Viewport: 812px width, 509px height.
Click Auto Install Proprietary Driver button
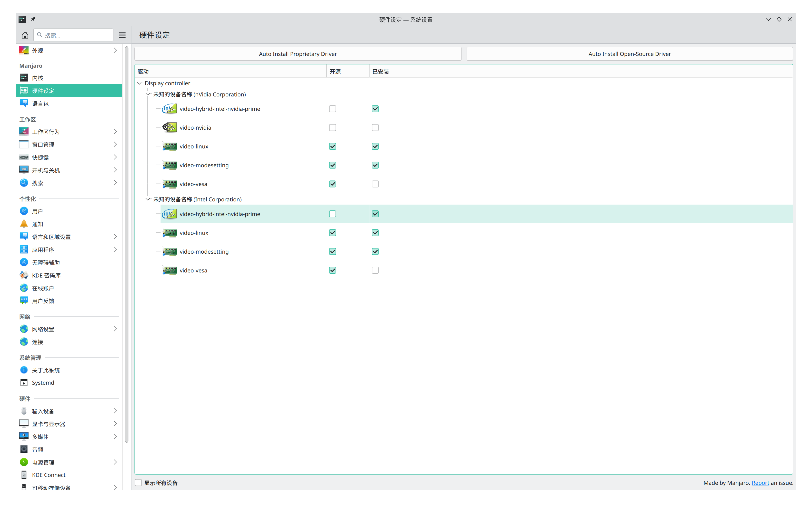pos(298,54)
